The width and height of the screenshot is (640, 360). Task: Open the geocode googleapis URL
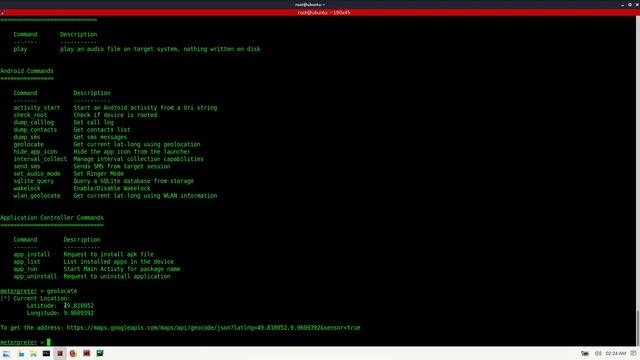tap(213, 328)
